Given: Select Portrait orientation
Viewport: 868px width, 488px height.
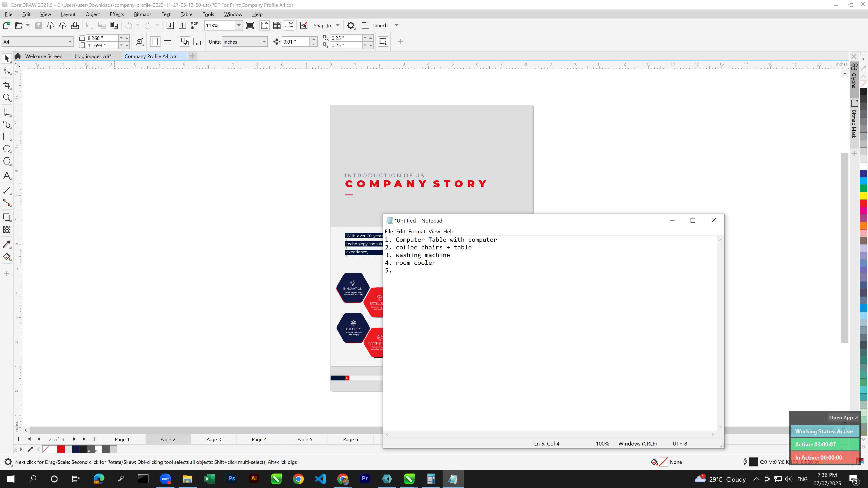Looking at the screenshot, I should point(155,42).
